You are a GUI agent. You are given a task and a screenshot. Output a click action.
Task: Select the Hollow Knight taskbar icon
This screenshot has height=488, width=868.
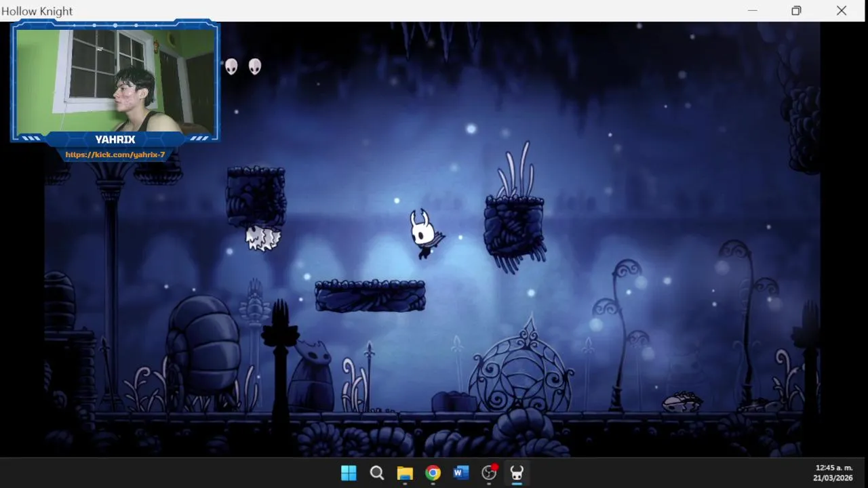coord(517,473)
